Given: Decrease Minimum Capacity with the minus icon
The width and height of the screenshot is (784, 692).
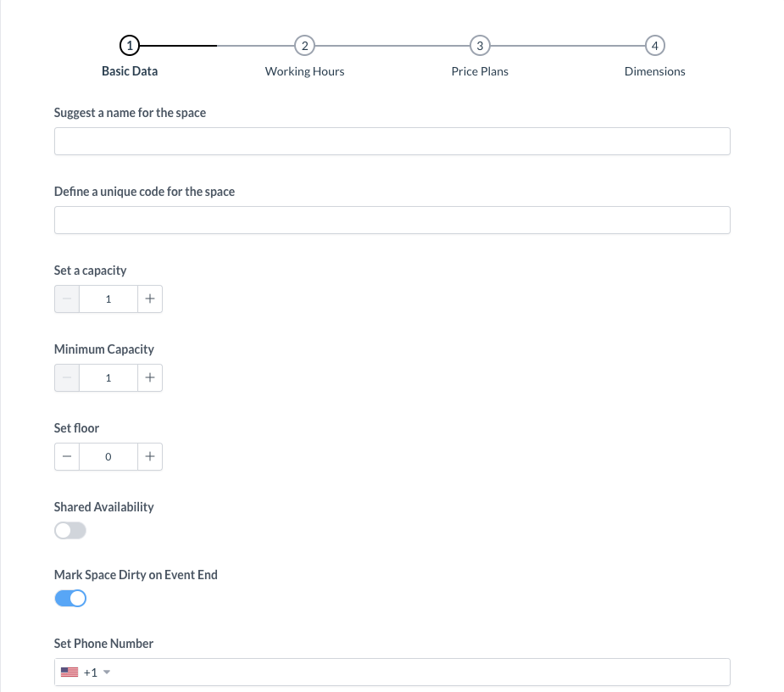Looking at the screenshot, I should click(67, 377).
